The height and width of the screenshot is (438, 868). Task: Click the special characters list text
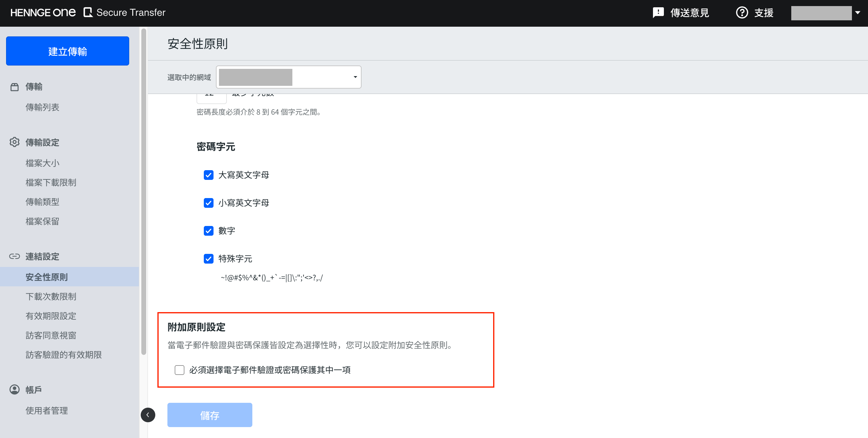click(x=271, y=278)
